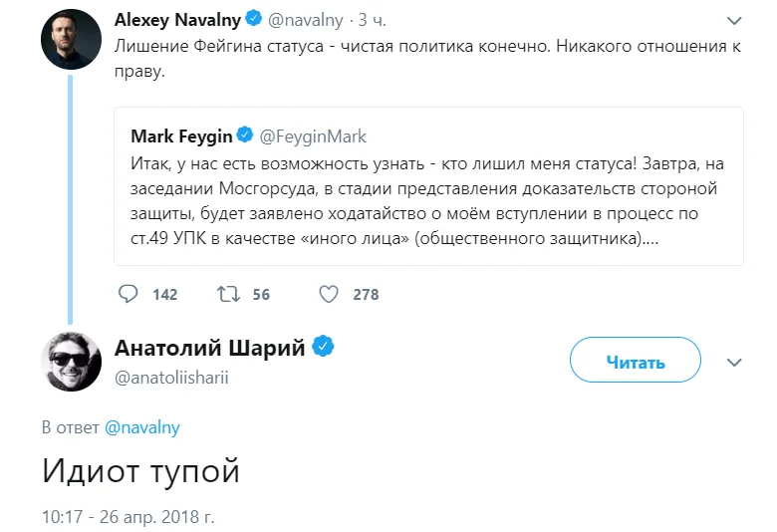Open Анатолий Шарий's profile avatar
The width and height of the screenshot is (777, 532).
[x=69, y=361]
